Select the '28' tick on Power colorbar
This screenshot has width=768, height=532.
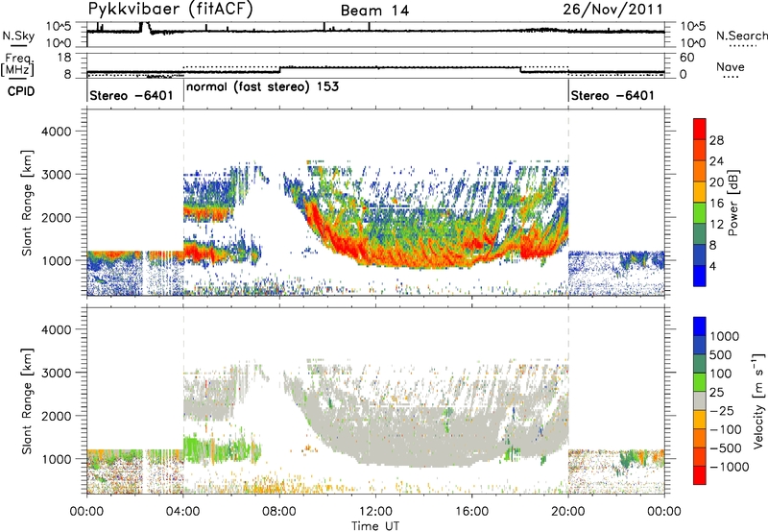tap(716, 140)
